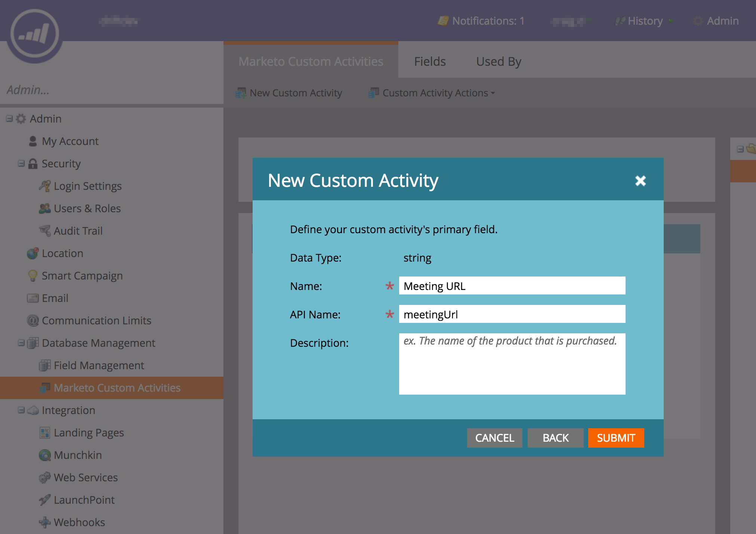This screenshot has height=534, width=756.
Task: Click the Database Management icon
Action: (33, 343)
